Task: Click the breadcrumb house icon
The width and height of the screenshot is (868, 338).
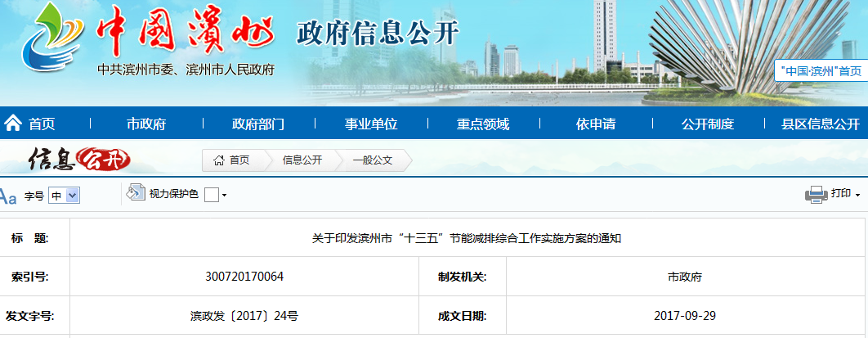Action: [218, 160]
